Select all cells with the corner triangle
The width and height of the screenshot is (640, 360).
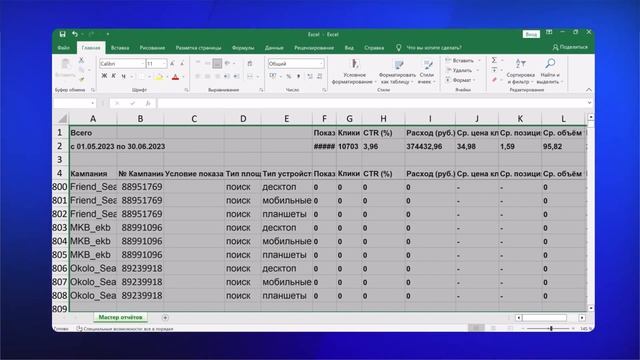coord(62,119)
